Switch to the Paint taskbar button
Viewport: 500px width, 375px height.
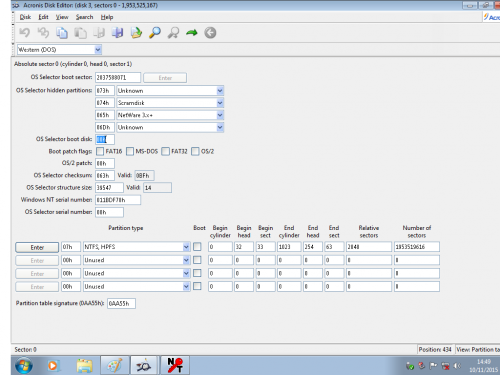point(114,365)
